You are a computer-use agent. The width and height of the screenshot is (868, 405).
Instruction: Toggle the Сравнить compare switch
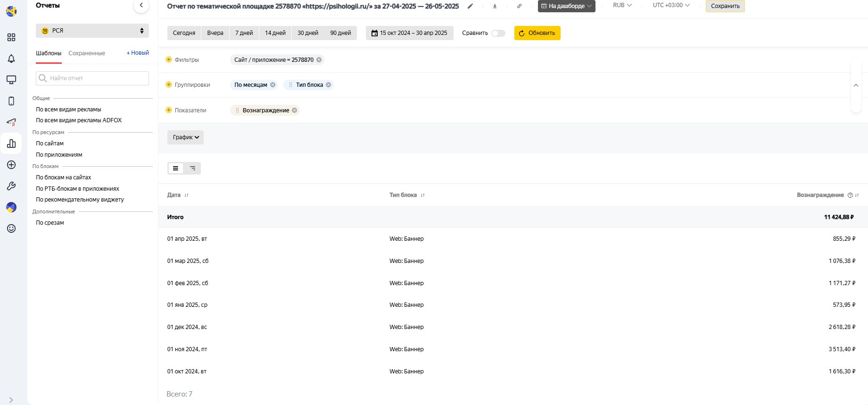pyautogui.click(x=498, y=33)
